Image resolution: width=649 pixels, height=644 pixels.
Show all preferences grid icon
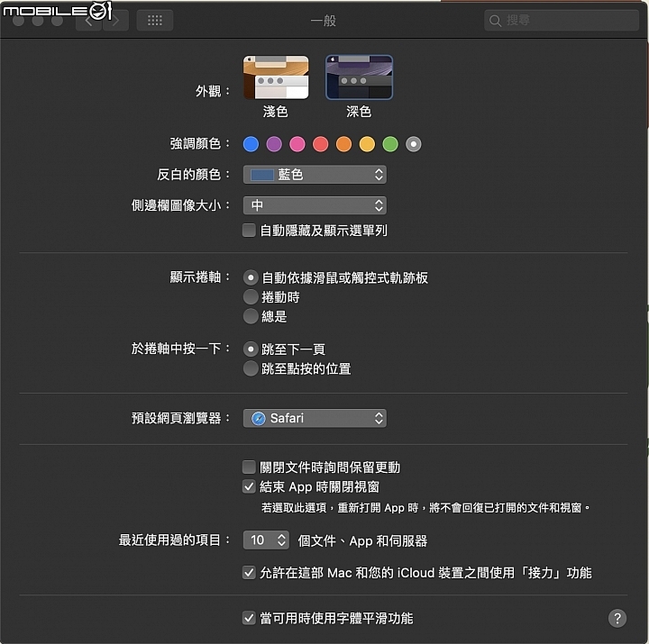pyautogui.click(x=155, y=21)
